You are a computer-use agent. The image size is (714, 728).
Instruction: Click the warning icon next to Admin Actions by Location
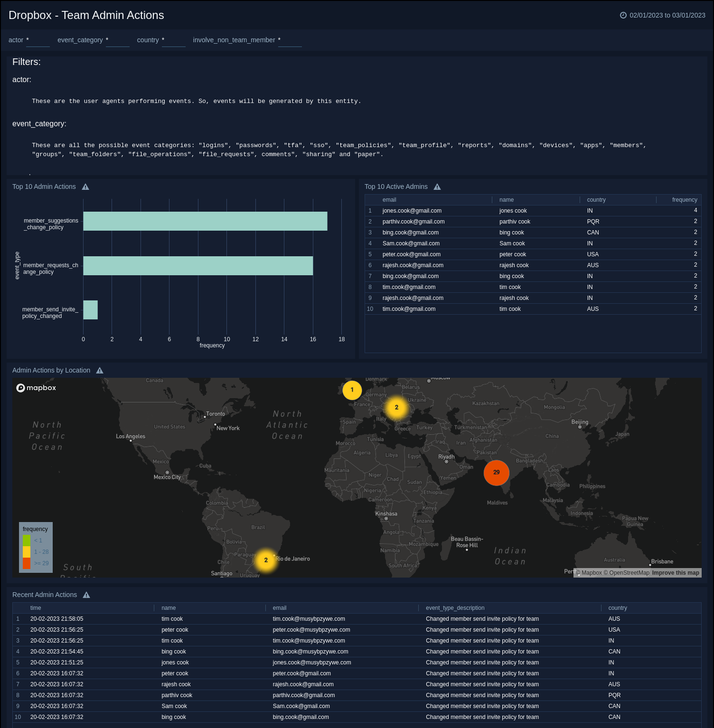[x=100, y=370]
